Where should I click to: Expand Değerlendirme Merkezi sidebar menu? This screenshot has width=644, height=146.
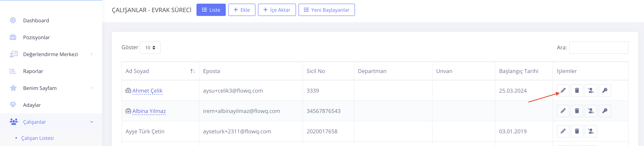[51, 54]
